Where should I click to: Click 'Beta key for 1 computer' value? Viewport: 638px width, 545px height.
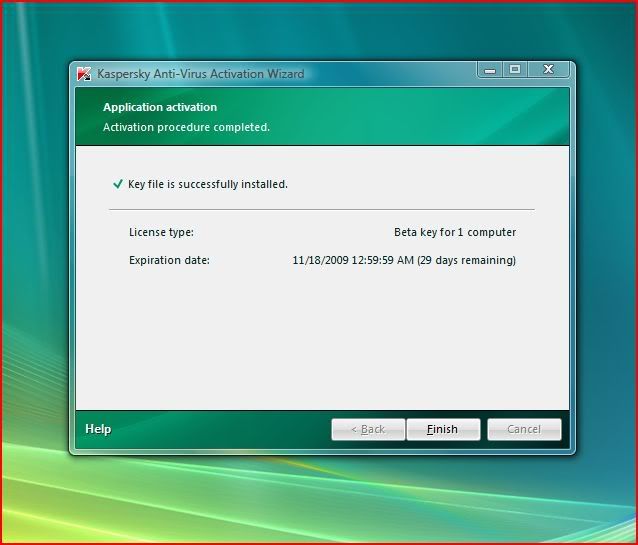(x=455, y=232)
